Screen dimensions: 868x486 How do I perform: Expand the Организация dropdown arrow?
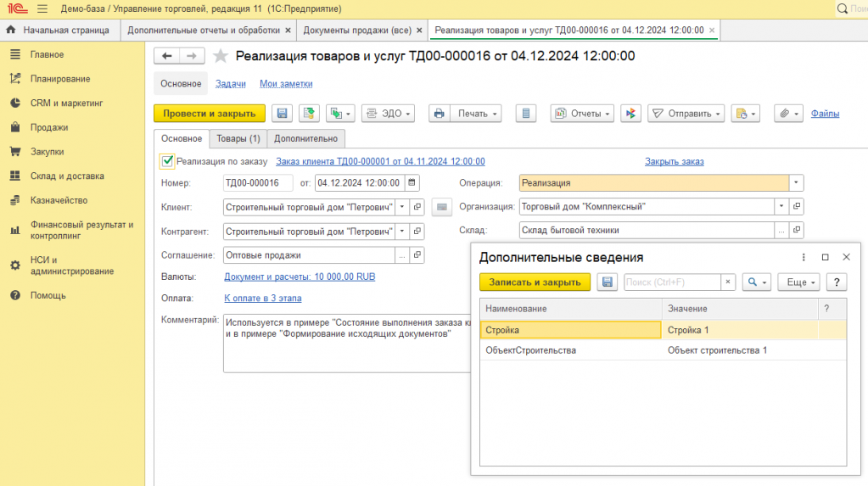[781, 206]
